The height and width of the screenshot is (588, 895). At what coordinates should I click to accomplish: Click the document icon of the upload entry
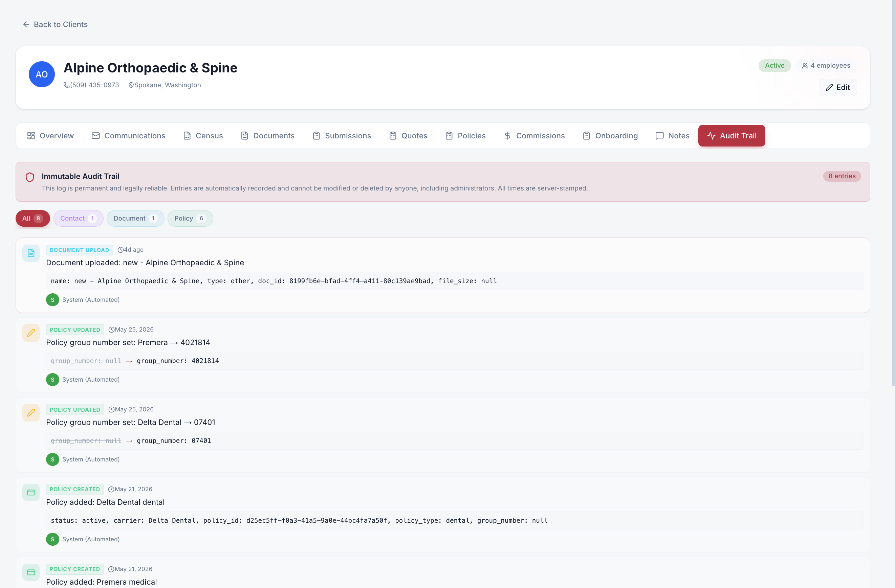tap(31, 253)
